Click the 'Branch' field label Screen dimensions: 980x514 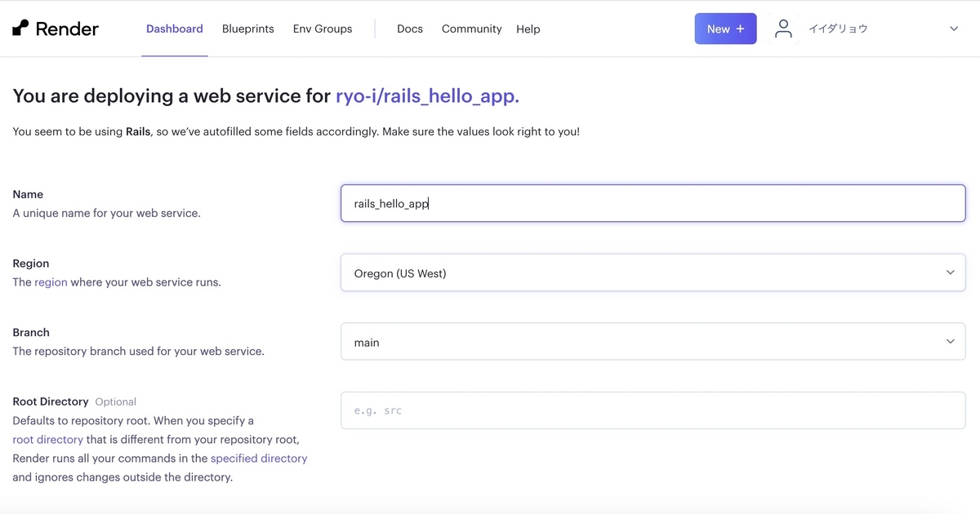point(31,332)
